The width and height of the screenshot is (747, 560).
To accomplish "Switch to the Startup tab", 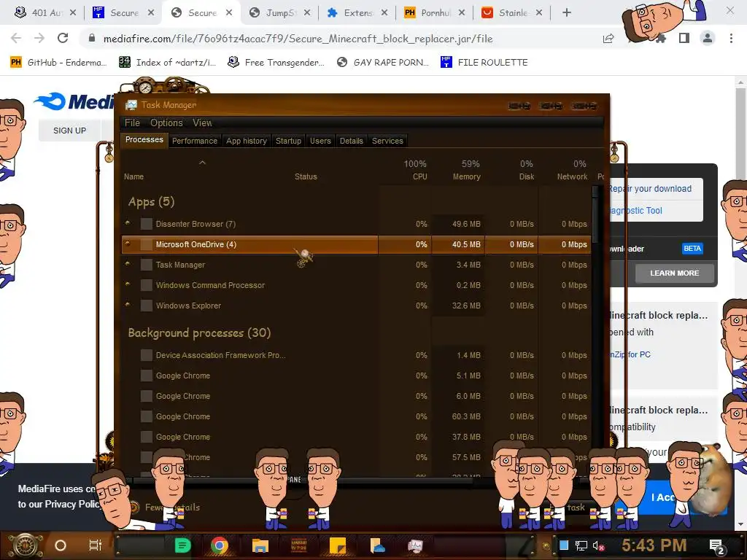I will pyautogui.click(x=288, y=141).
